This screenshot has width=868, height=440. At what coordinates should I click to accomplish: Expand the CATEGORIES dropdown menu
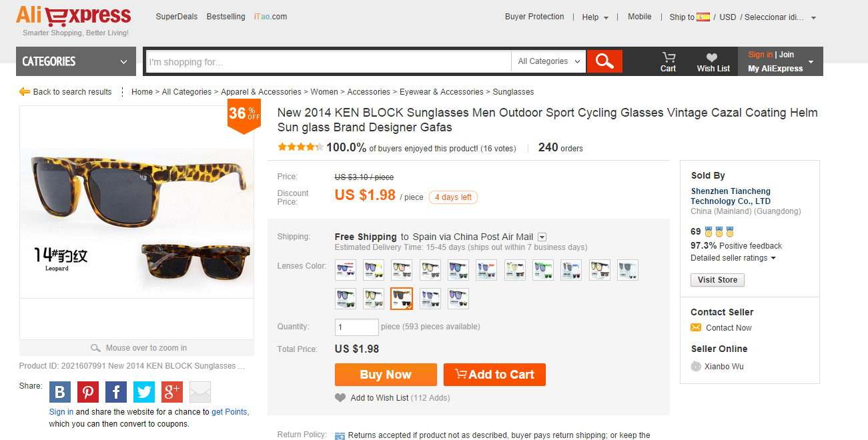pyautogui.click(x=76, y=61)
